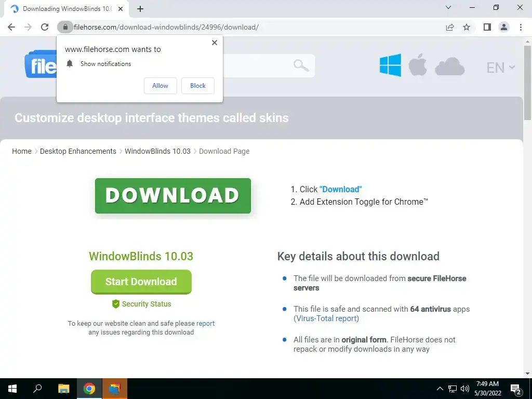This screenshot has width=532, height=399.
Task: Open tab search chevron in title bar
Action: [448, 7]
